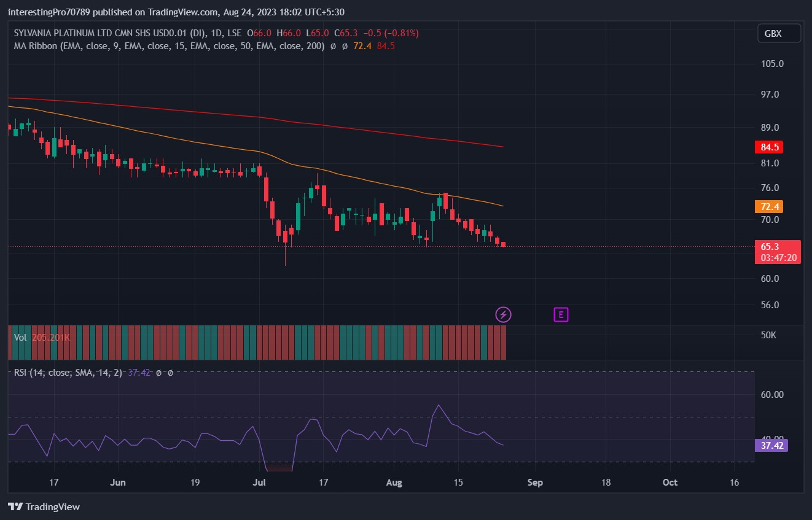Click the 97.0 price scale label
The width and height of the screenshot is (812, 520).
pyautogui.click(x=770, y=95)
